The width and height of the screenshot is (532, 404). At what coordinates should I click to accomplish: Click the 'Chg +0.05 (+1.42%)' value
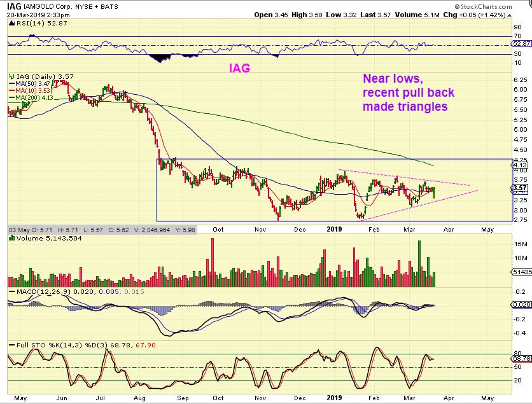474,15
